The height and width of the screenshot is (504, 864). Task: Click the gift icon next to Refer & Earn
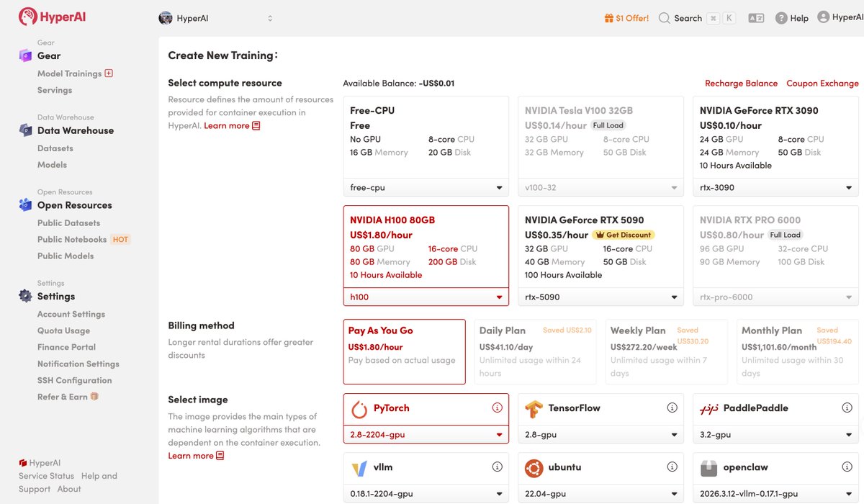[94, 397]
